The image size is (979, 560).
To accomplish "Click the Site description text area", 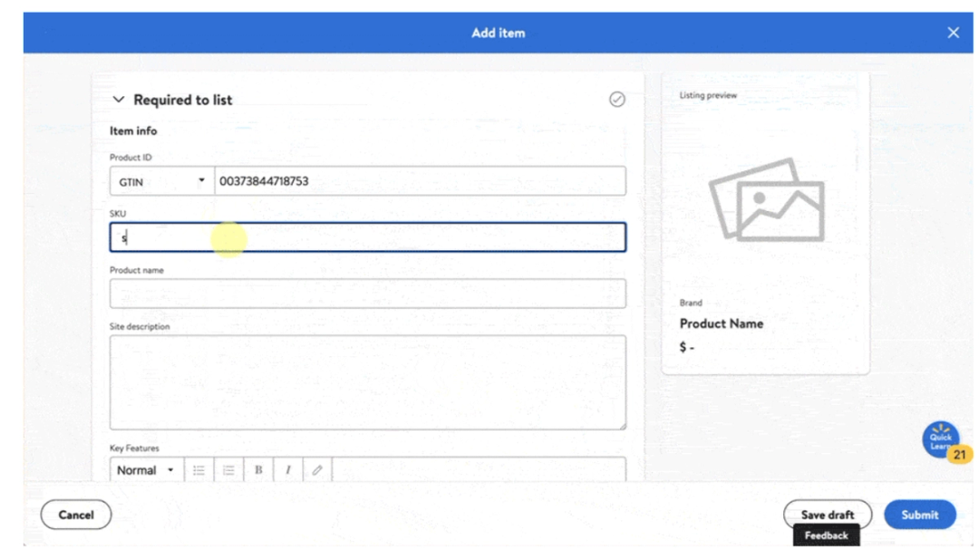I will pyautogui.click(x=366, y=381).
